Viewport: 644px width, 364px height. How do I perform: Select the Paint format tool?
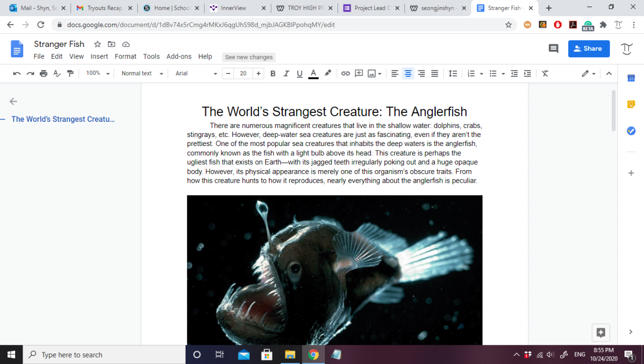70,74
